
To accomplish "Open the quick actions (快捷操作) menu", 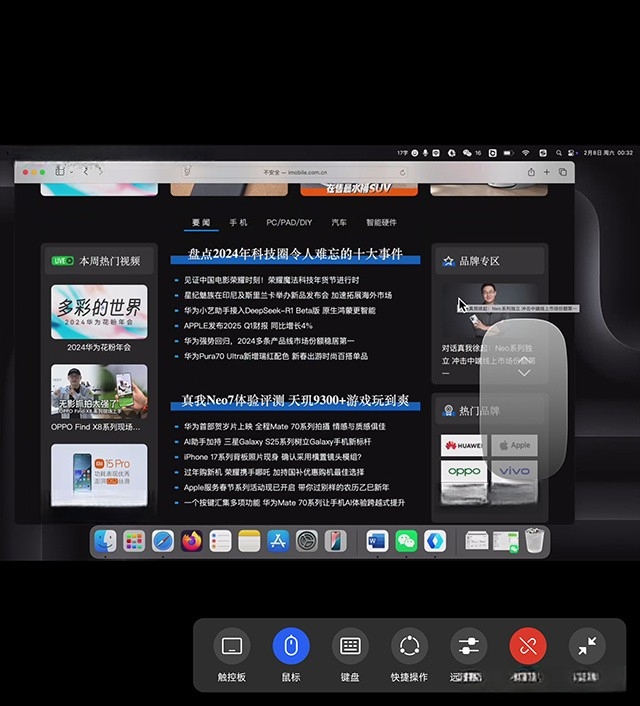I will point(409,646).
